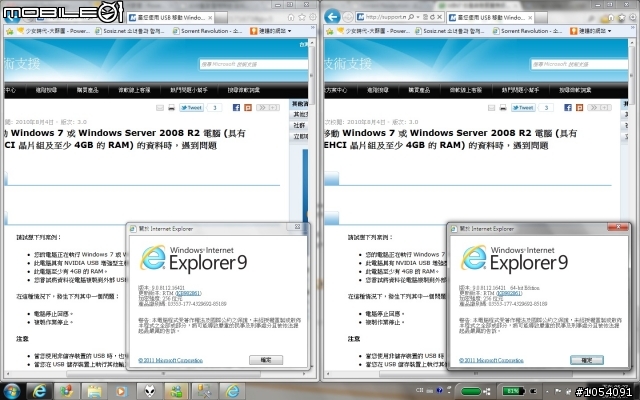Confirm OK button in right About dialog
This screenshot has width=640, height=400.
(x=587, y=360)
